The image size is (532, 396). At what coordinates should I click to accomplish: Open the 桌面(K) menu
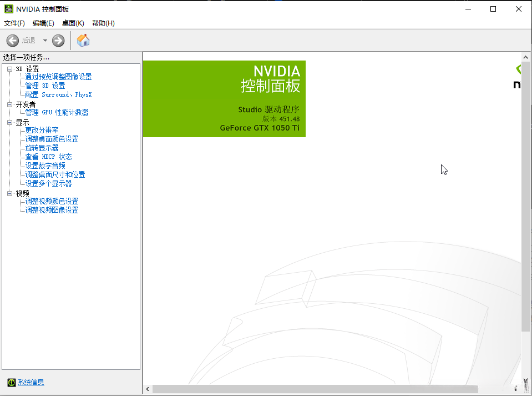[x=73, y=23]
